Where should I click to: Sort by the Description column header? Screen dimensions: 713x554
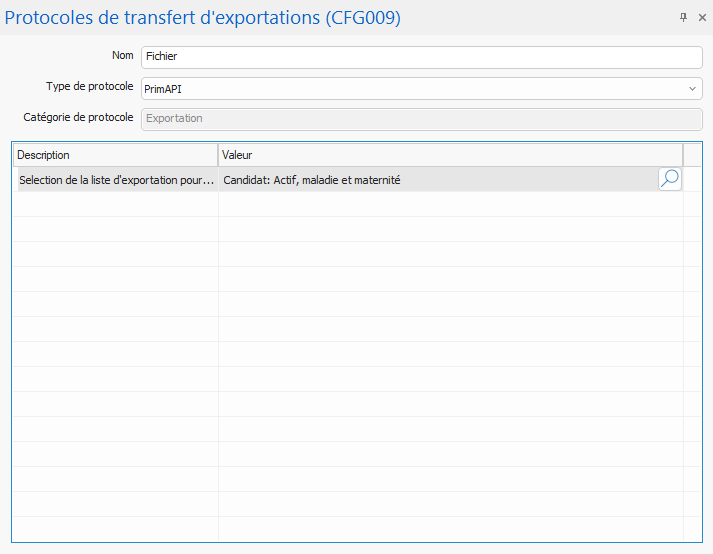pos(115,155)
